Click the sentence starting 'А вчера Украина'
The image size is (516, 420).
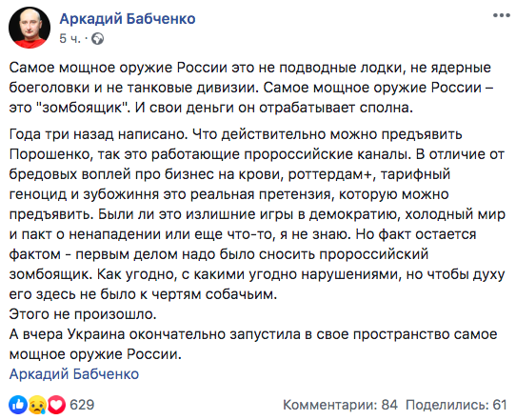[253, 345]
